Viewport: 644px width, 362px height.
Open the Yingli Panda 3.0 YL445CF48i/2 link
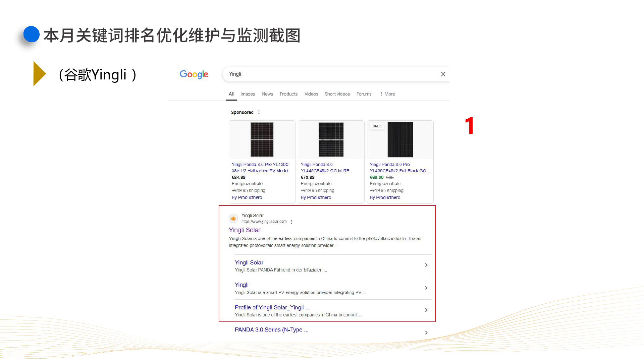(x=327, y=168)
